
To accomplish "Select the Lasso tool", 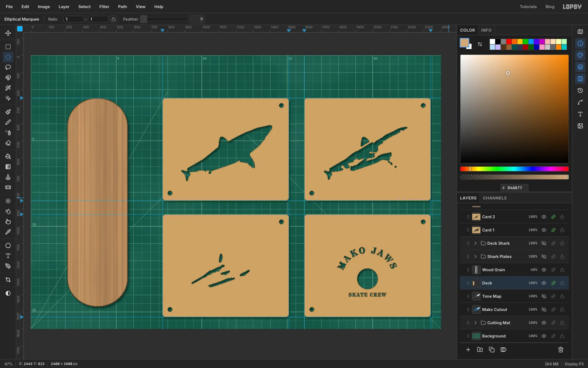I will pos(8,67).
